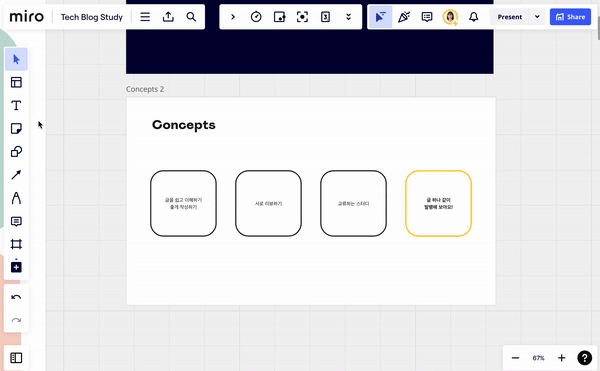Select the Pen drawing tool
The image size is (600, 371).
tap(16, 198)
